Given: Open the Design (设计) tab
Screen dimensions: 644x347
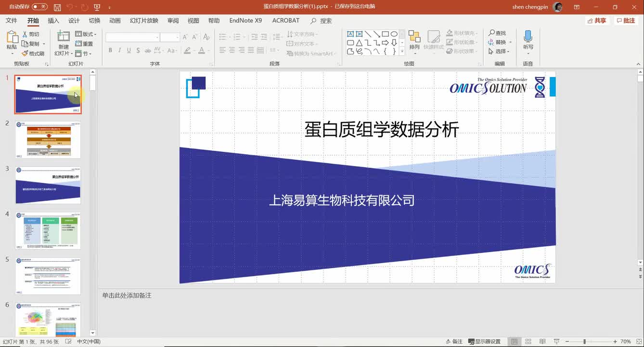Looking at the screenshot, I should click(74, 21).
